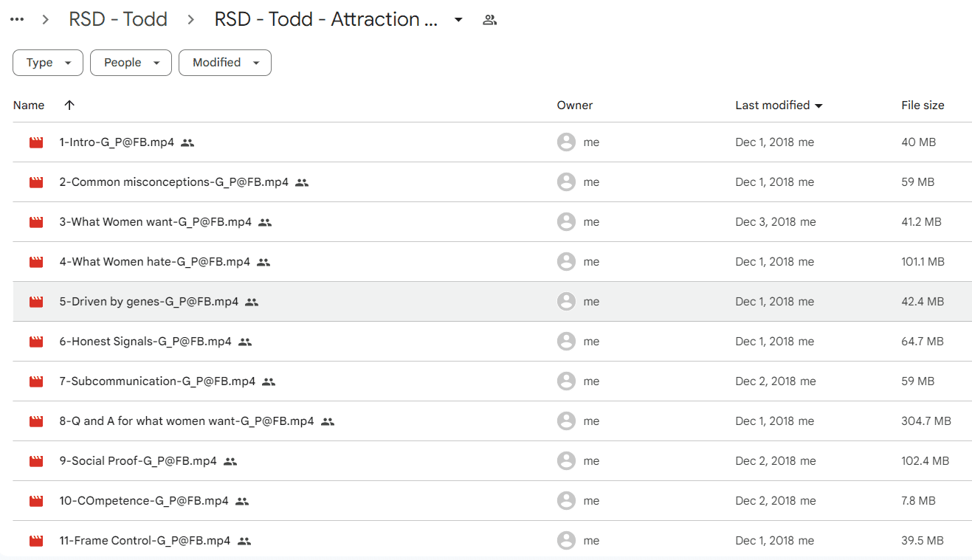Click the owner avatar in the 5-Driven by genes row
Image resolution: width=972 pixels, height=560 pixels.
(566, 302)
